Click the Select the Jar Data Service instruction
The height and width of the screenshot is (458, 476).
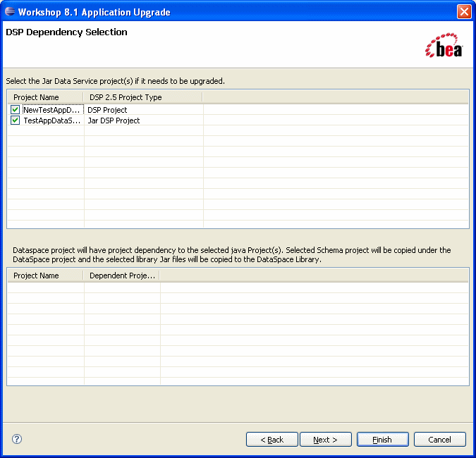116,81
